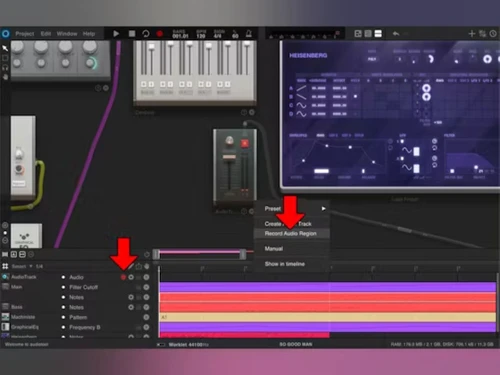
Task: Click the red Record button in transport
Action: click(160, 34)
